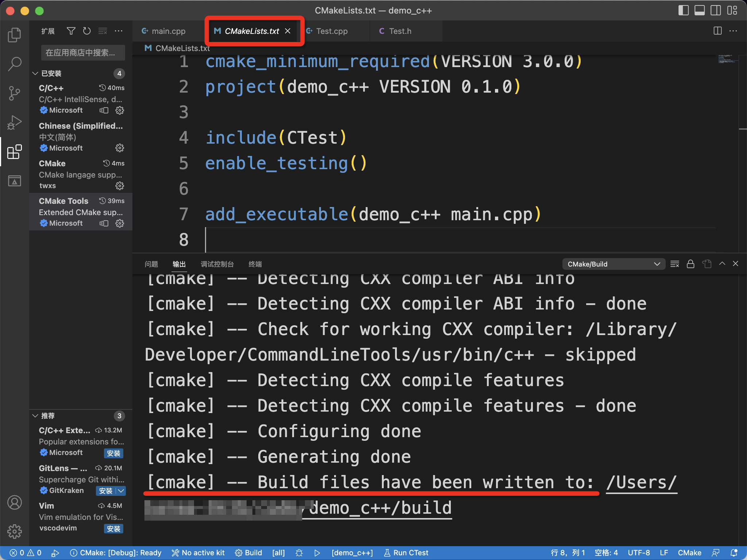The image size is (747, 560).
Task: Open settings gear for twxs CMake extension
Action: click(x=120, y=186)
